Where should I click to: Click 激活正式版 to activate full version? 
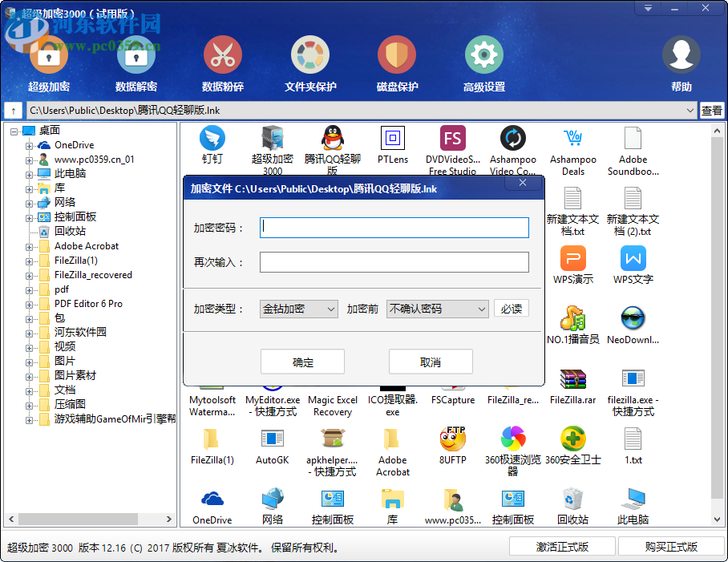pos(561,546)
